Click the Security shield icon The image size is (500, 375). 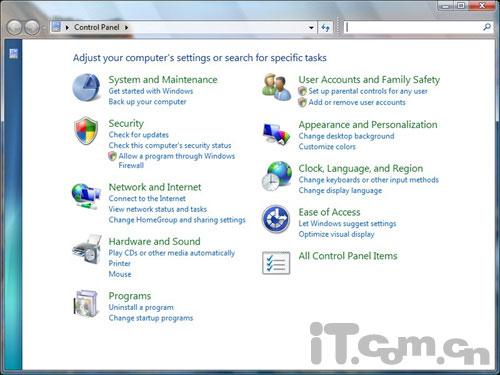pyautogui.click(x=86, y=131)
